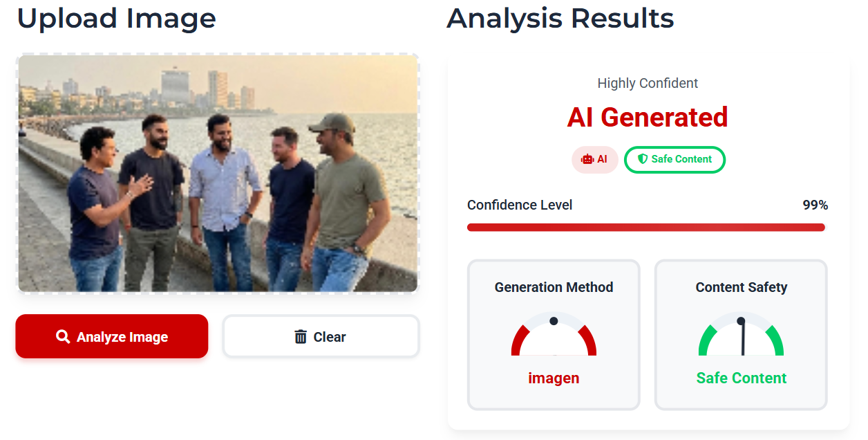Click the red imagen label
868x440 pixels.
click(x=554, y=378)
